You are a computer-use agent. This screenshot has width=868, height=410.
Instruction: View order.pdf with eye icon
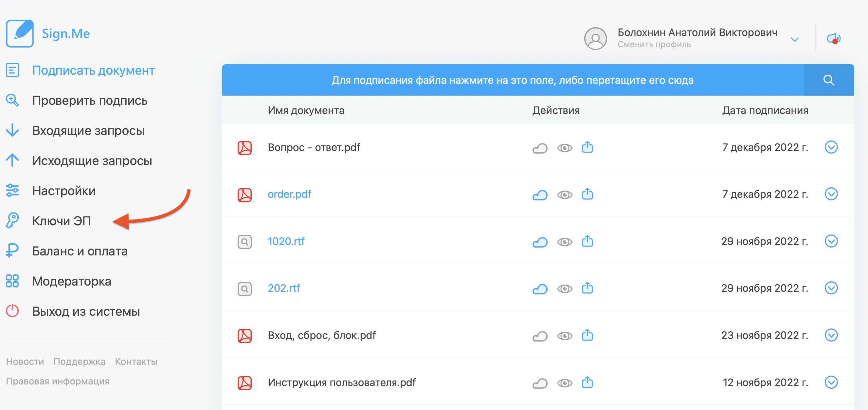coord(565,195)
